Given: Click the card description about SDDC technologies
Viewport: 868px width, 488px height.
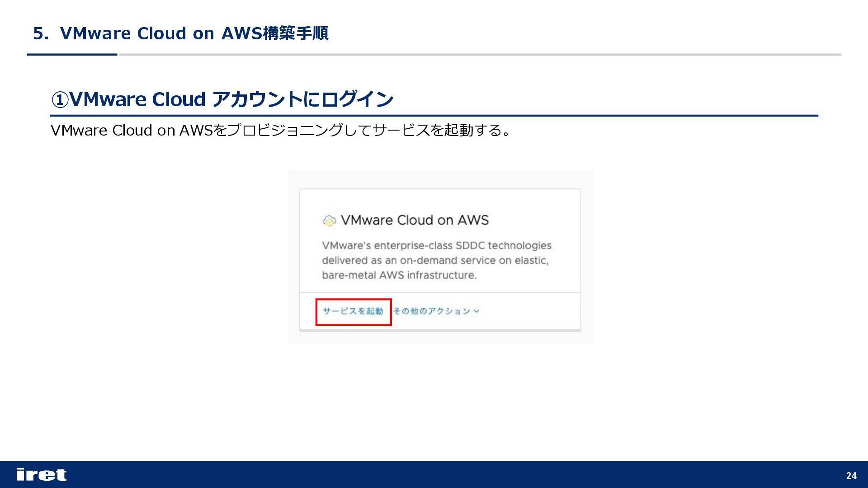Looking at the screenshot, I should (x=436, y=260).
